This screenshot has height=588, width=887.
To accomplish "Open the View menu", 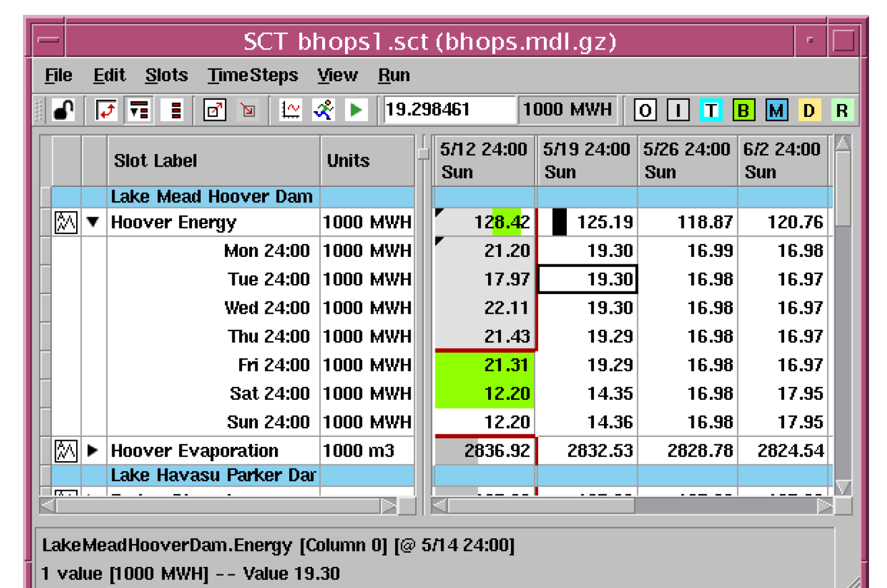I will [x=338, y=76].
